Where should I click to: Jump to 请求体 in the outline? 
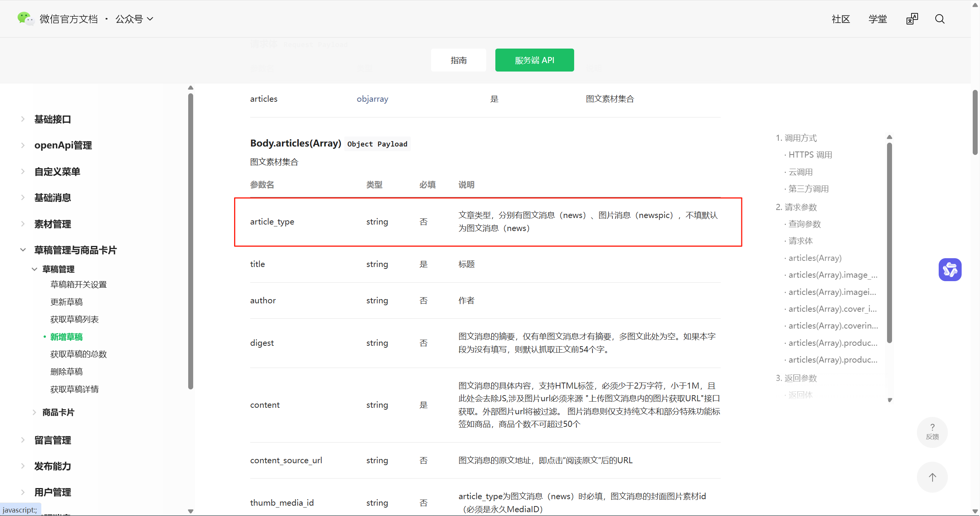800,241
